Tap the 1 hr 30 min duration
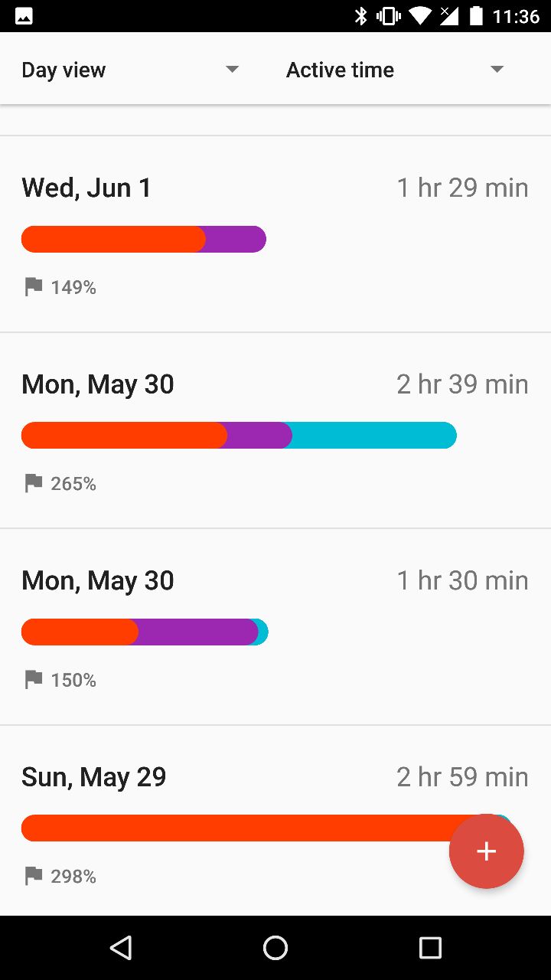 (x=462, y=580)
